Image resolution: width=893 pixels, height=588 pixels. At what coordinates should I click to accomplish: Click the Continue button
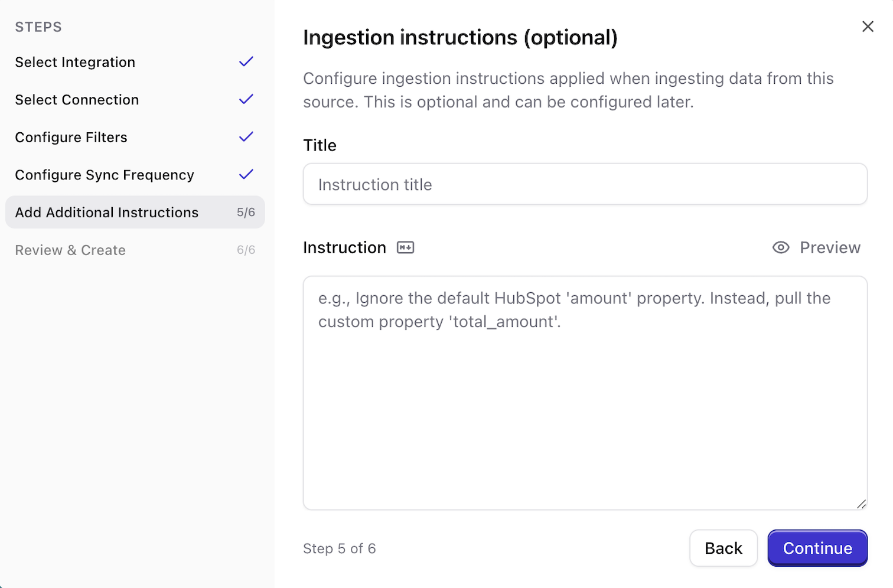pos(817,548)
